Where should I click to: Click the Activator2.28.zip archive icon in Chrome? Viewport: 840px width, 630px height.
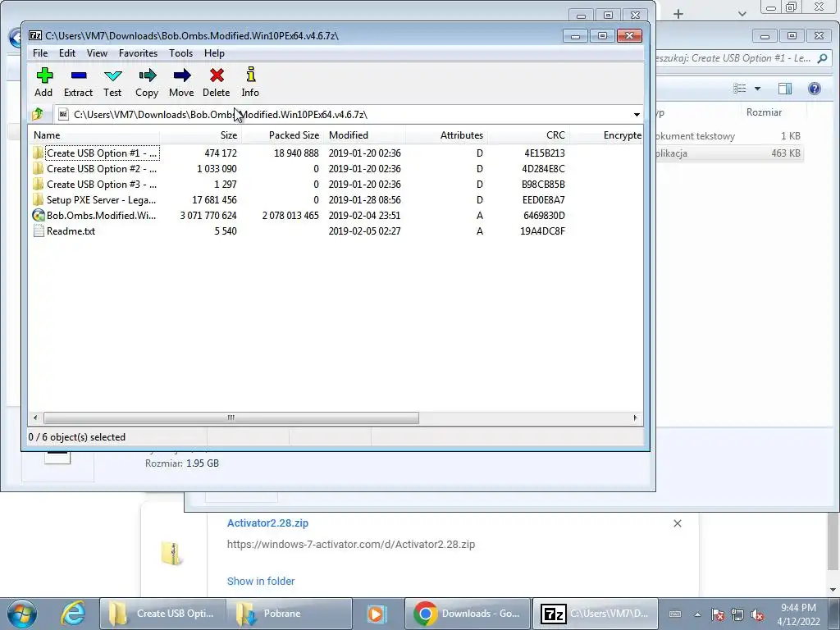(x=172, y=554)
